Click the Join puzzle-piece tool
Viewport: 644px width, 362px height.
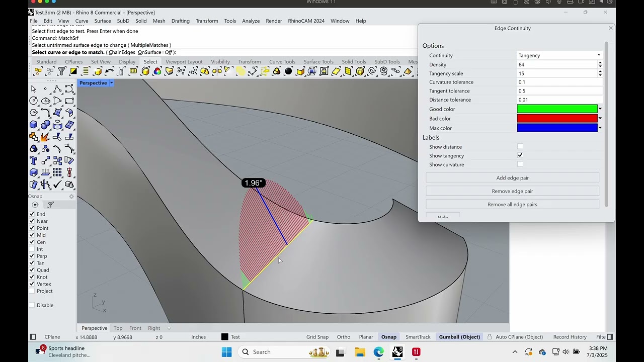34,137
